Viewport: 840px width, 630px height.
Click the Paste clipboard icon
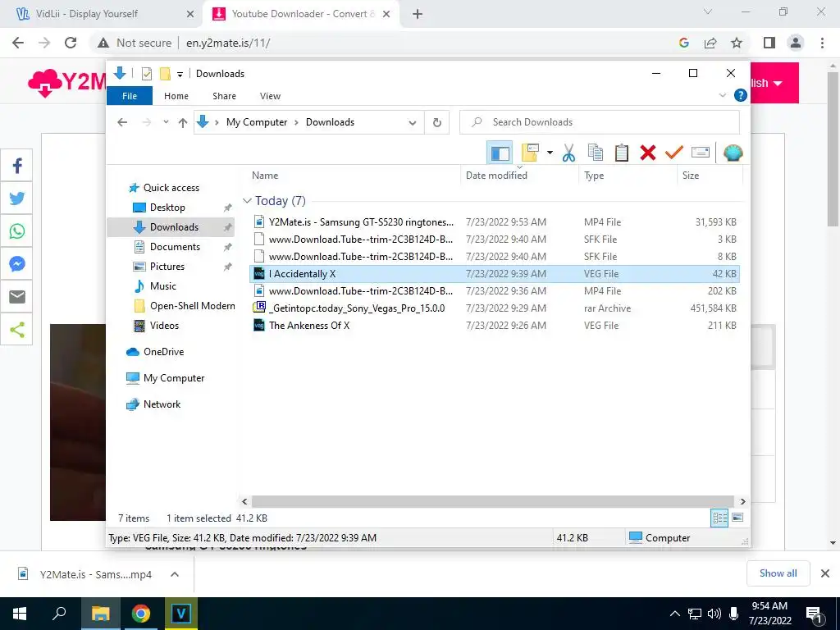(x=622, y=153)
